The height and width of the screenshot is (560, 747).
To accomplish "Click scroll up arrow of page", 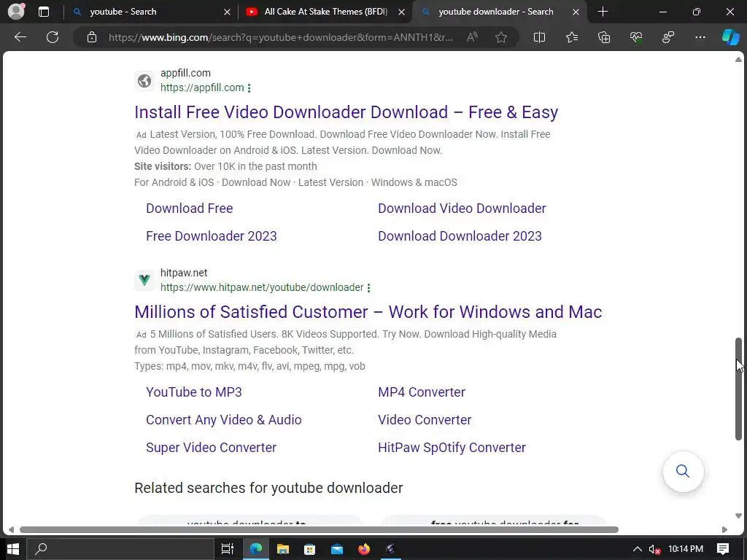I will tap(738, 60).
